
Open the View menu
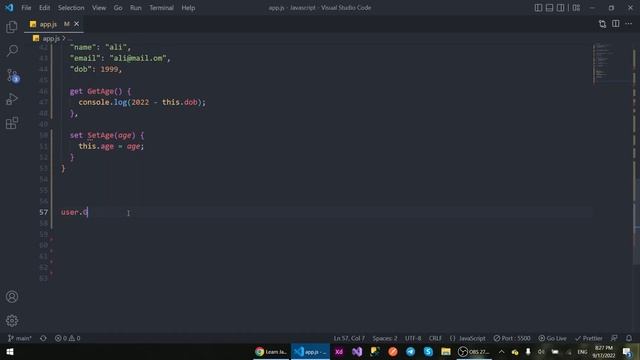pyautogui.click(x=99, y=8)
